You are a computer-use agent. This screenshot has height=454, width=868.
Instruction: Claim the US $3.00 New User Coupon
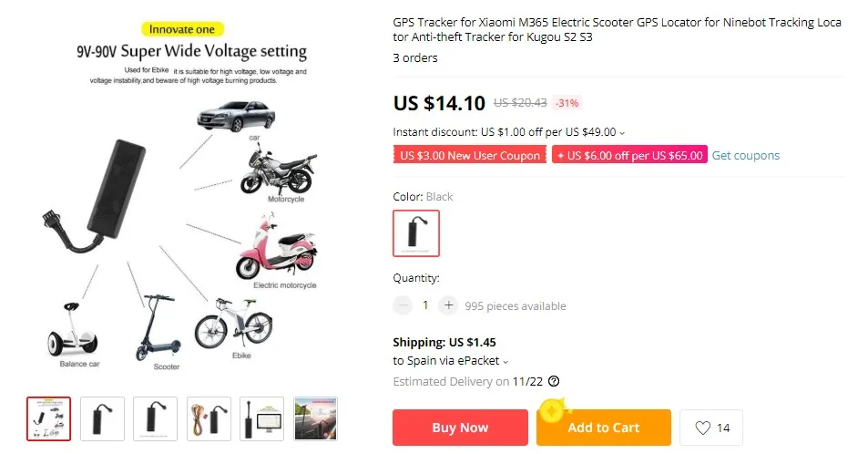point(470,155)
